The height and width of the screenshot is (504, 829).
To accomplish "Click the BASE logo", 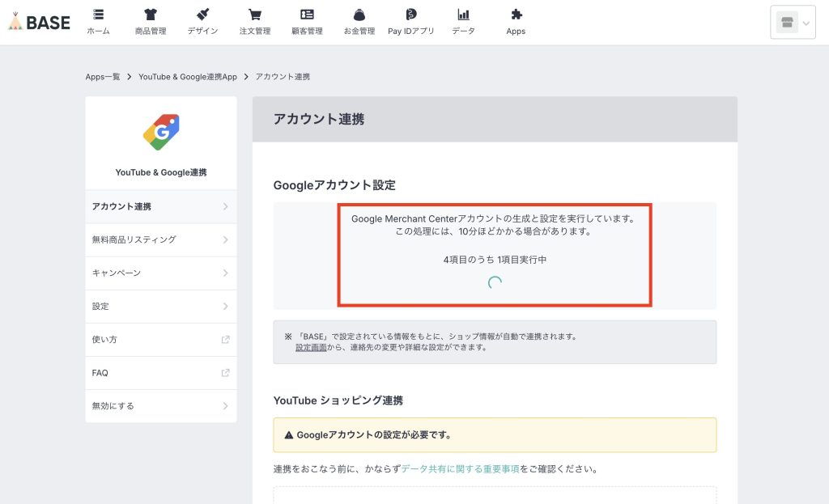I will pyautogui.click(x=39, y=22).
